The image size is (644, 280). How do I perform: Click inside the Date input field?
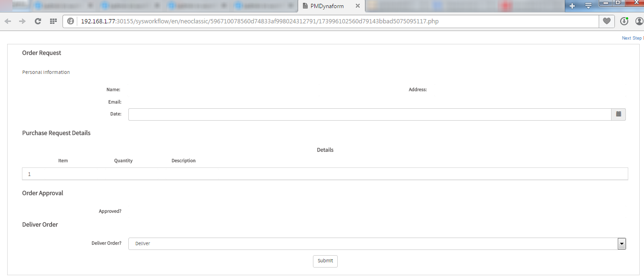point(369,114)
